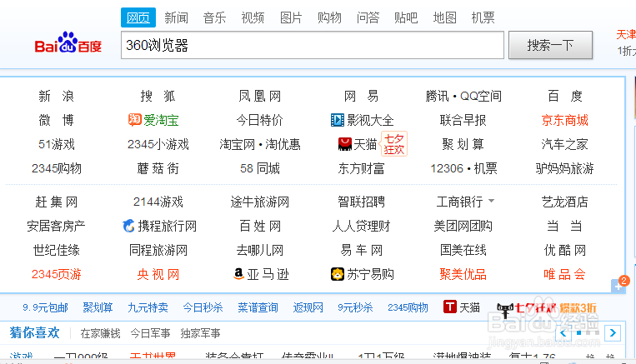Open the 独家军事 link

[200, 333]
